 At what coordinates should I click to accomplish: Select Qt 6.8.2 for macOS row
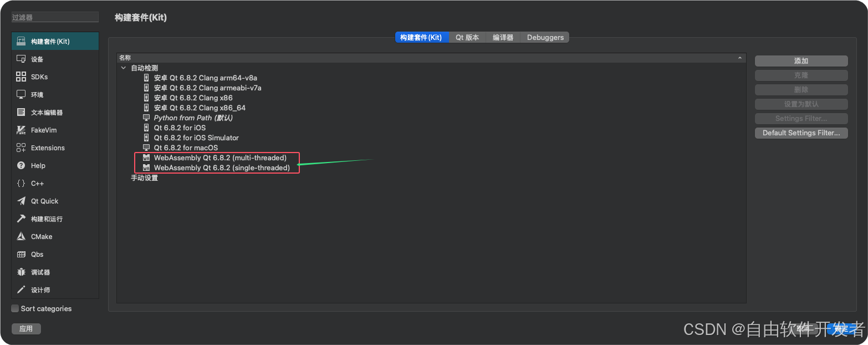pos(431,148)
